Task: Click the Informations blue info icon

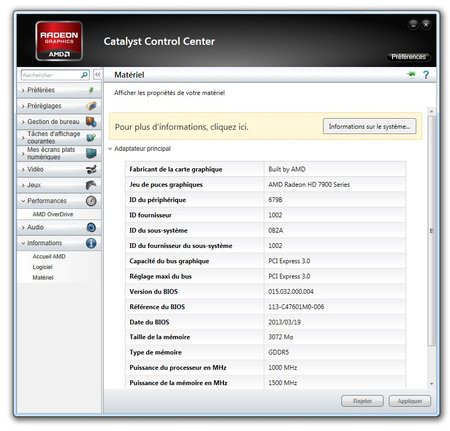Action: [x=91, y=243]
